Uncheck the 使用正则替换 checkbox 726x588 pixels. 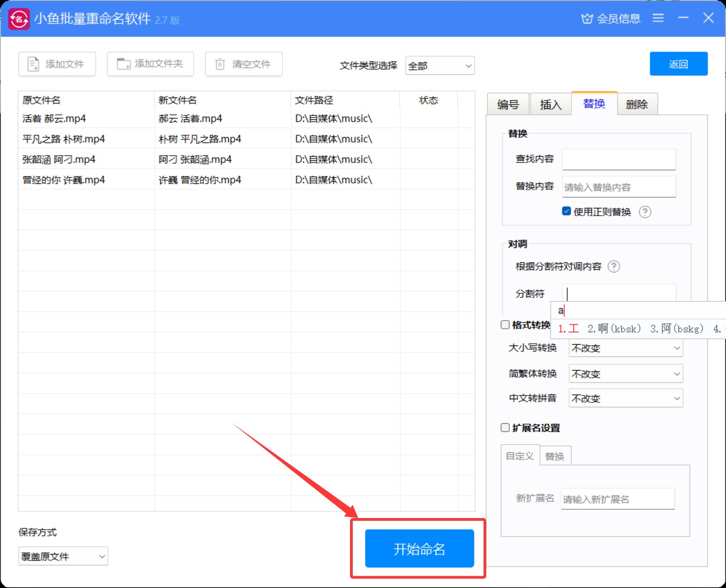tap(566, 211)
